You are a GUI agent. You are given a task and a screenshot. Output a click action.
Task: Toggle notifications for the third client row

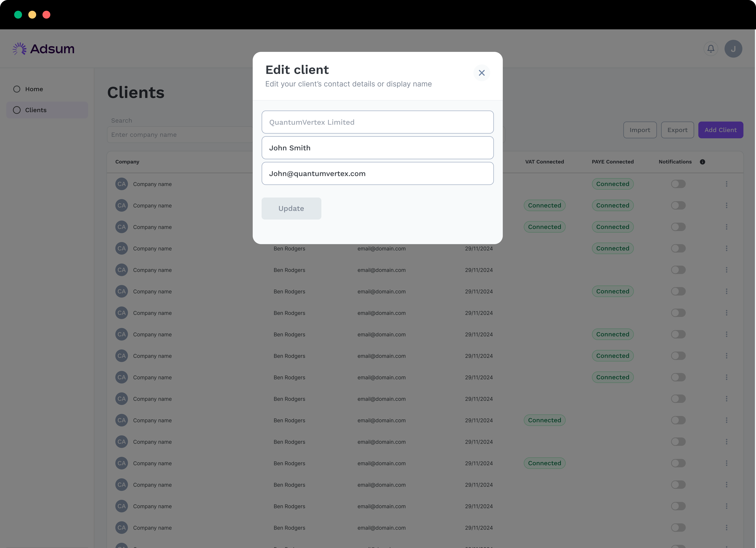(678, 227)
